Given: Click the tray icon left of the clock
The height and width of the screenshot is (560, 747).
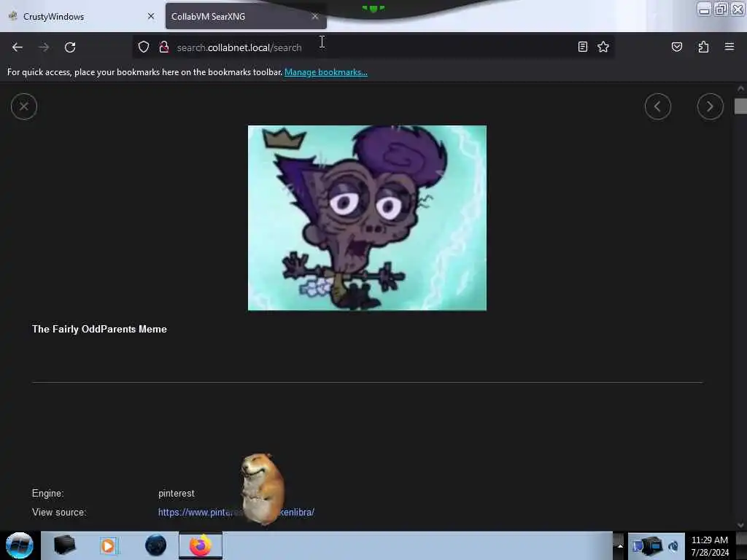Looking at the screenshot, I should coord(673,546).
